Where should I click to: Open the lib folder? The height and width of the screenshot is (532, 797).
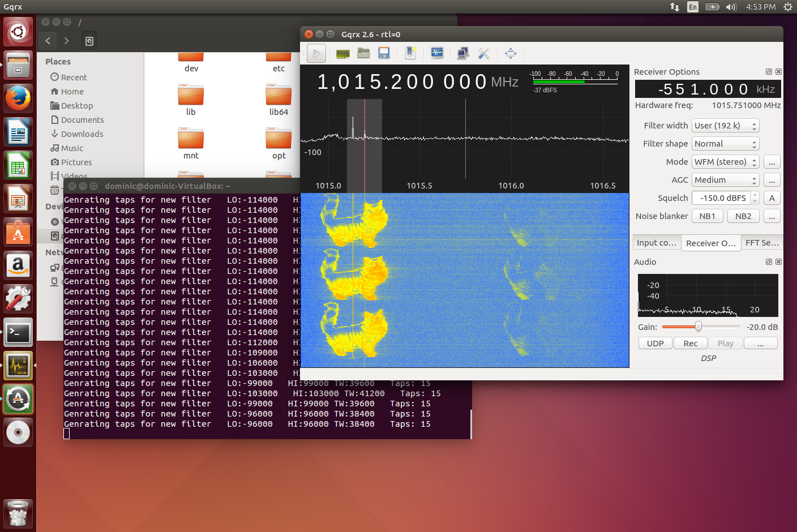191,100
